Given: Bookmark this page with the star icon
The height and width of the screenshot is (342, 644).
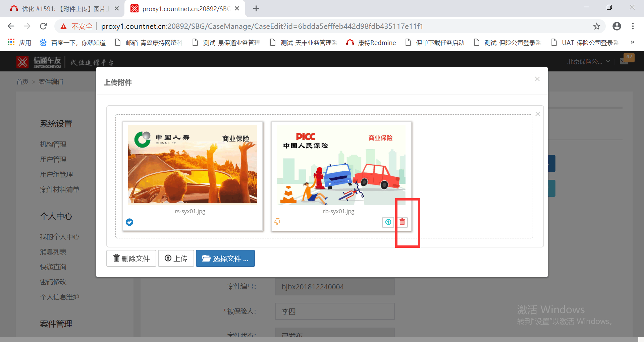Looking at the screenshot, I should 596,26.
